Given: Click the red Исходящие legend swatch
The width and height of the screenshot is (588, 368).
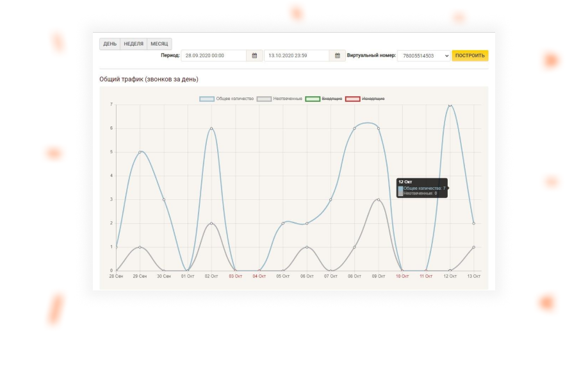Looking at the screenshot, I should 353,99.
